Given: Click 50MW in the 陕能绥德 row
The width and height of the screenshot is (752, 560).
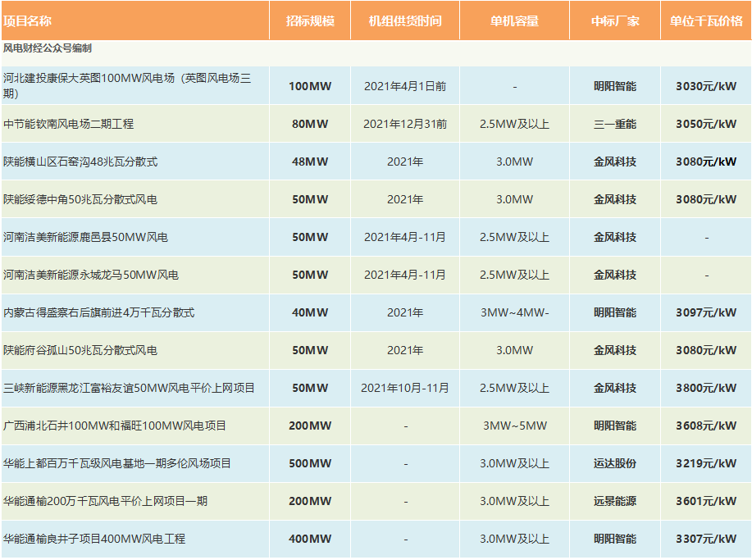Looking at the screenshot, I should pos(310,199).
